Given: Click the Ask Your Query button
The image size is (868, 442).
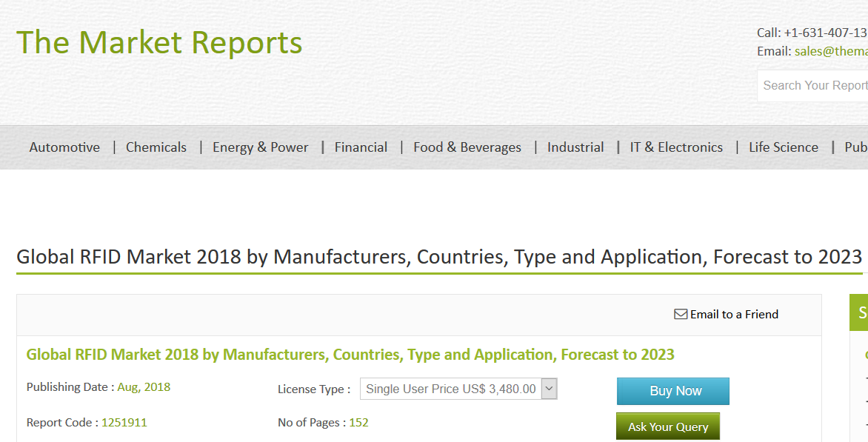Looking at the screenshot, I should coord(668,426).
